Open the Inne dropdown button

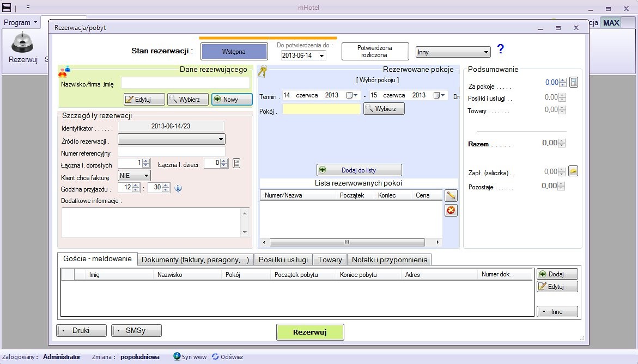pos(557,312)
